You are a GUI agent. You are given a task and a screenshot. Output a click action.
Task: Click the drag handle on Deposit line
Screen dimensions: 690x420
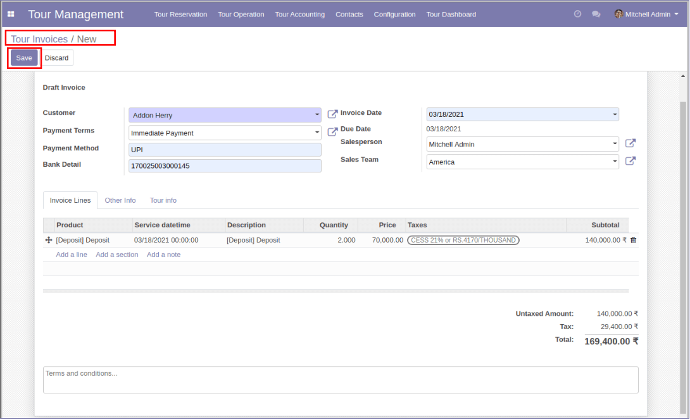click(x=48, y=240)
